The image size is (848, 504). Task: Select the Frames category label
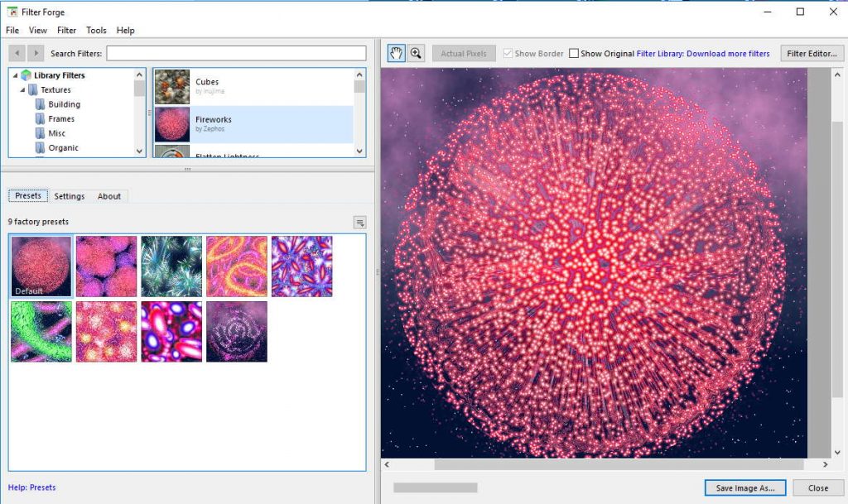pos(61,119)
